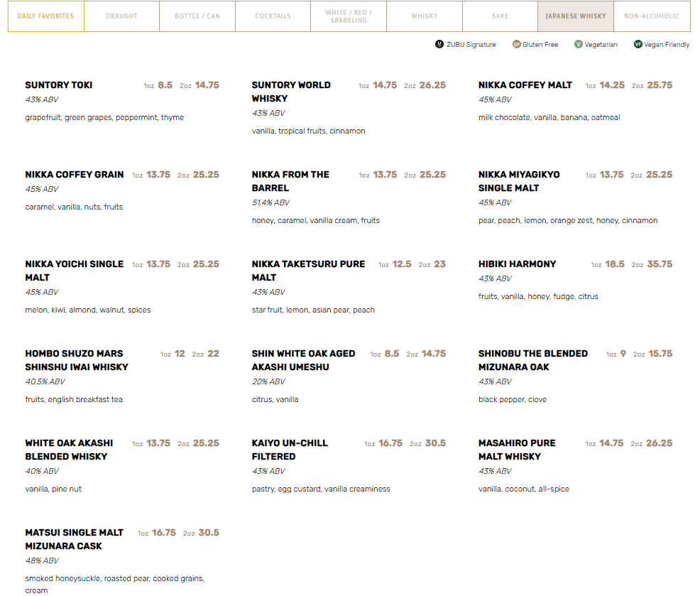Click Nikka Taketsuru Pure Malt title
Viewport: 700px width, 596px height.
coord(309,271)
